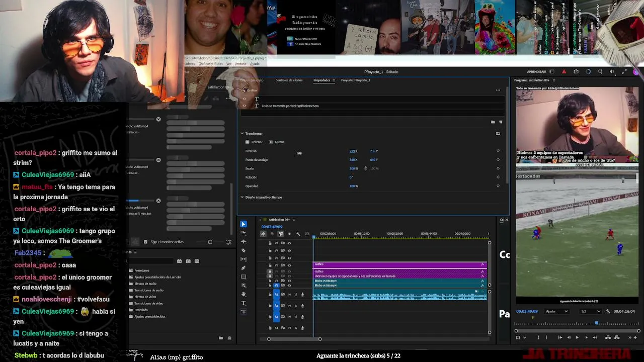This screenshot has width=644, height=362.
Task: Step back one frame in Program monitor
Action: point(569,337)
